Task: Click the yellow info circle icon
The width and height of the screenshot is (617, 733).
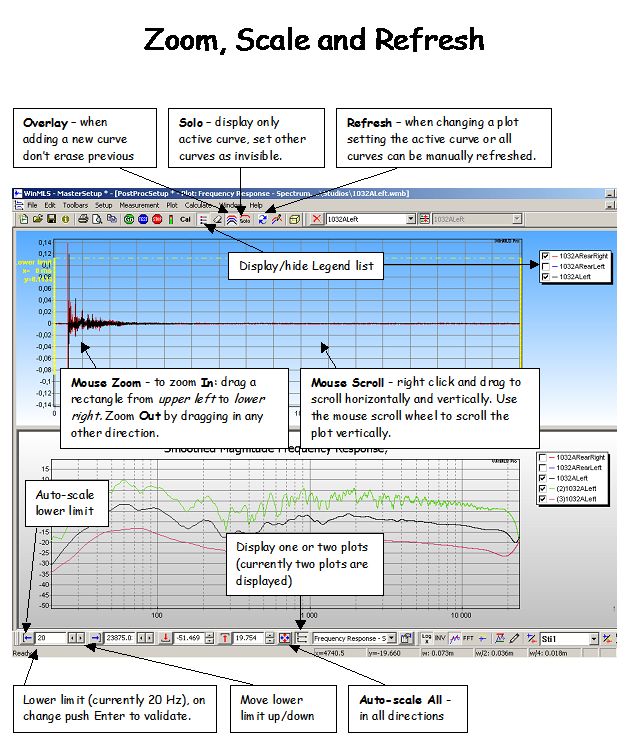Action: pos(65,219)
